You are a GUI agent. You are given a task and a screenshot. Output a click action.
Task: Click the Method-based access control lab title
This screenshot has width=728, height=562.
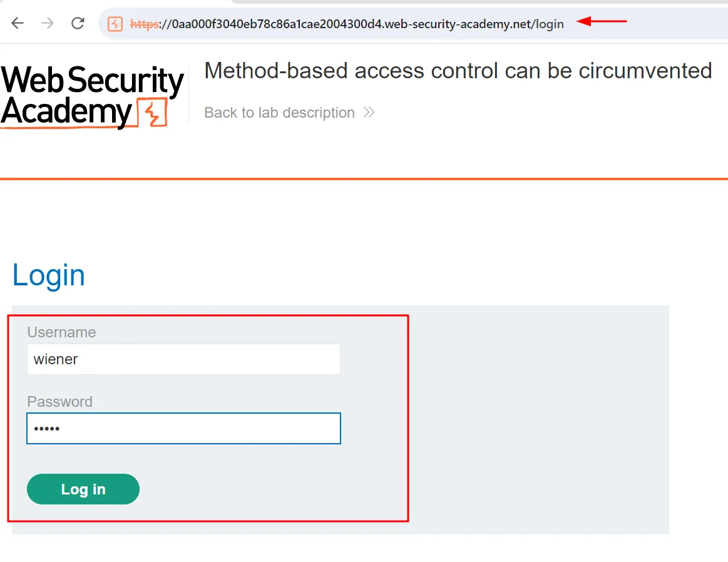458,71
